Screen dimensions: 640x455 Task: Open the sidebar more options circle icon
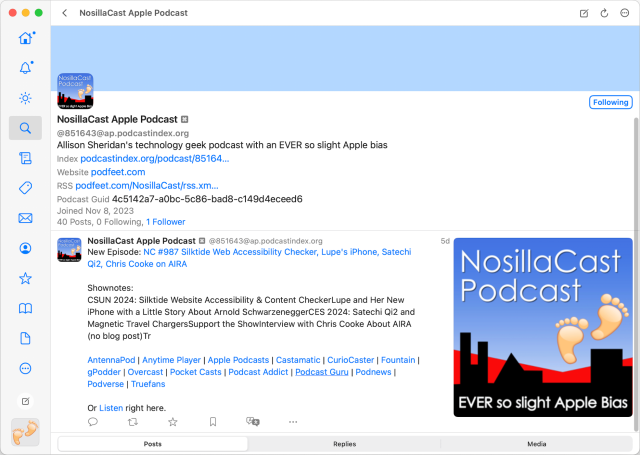click(x=25, y=368)
